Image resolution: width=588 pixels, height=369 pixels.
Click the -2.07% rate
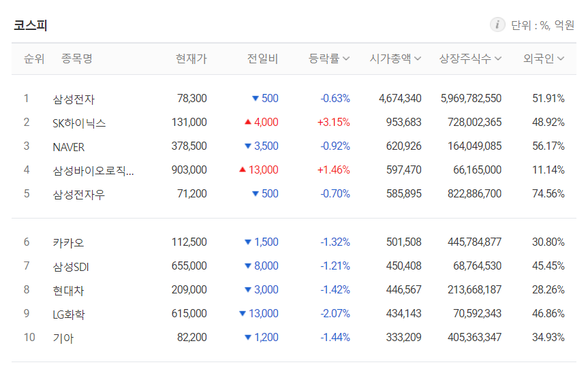click(x=335, y=313)
